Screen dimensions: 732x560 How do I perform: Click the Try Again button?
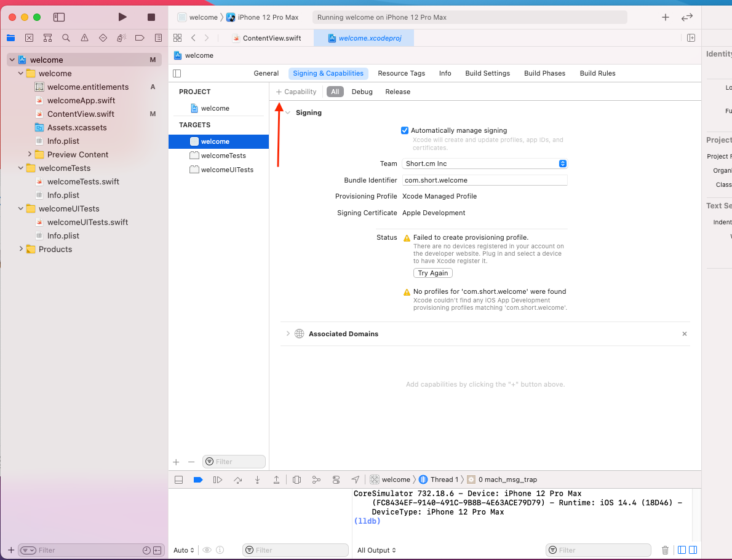(x=433, y=273)
